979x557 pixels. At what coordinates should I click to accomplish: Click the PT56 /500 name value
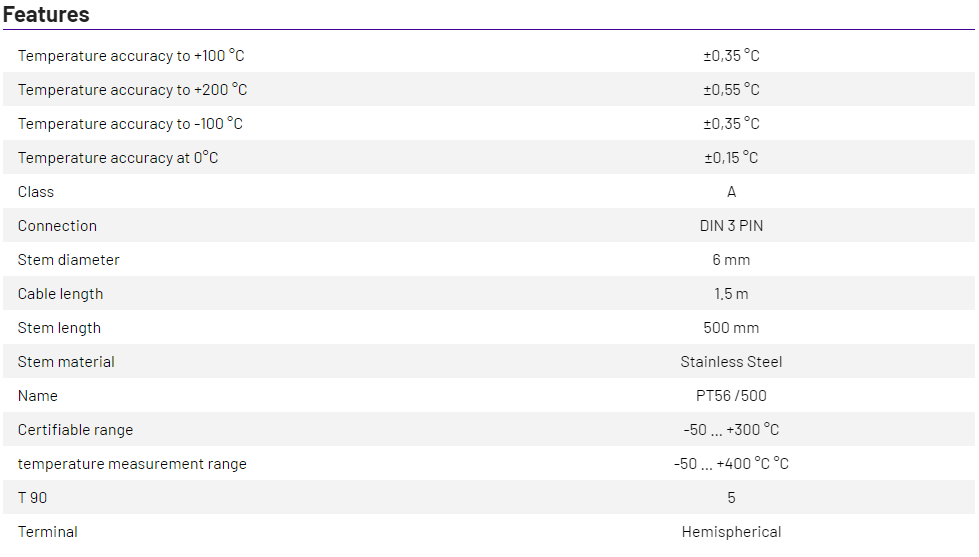pos(731,396)
